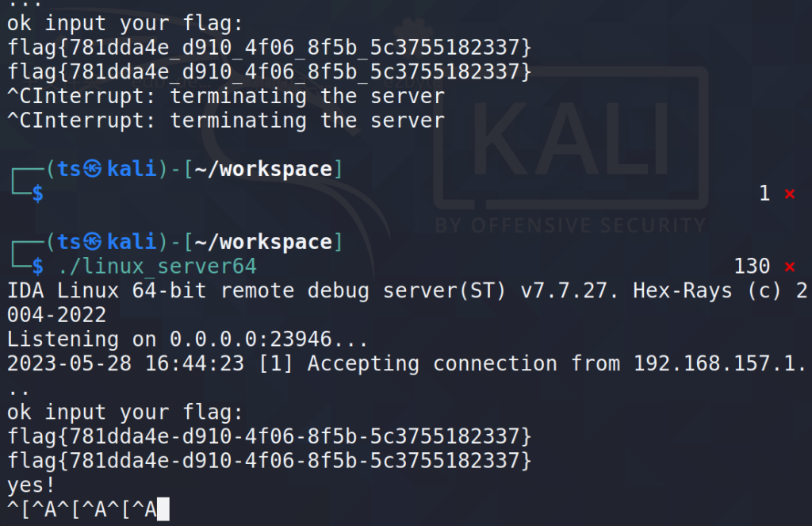Click the exit code 1 number
Screen dimensions: 812x526
click(x=764, y=194)
